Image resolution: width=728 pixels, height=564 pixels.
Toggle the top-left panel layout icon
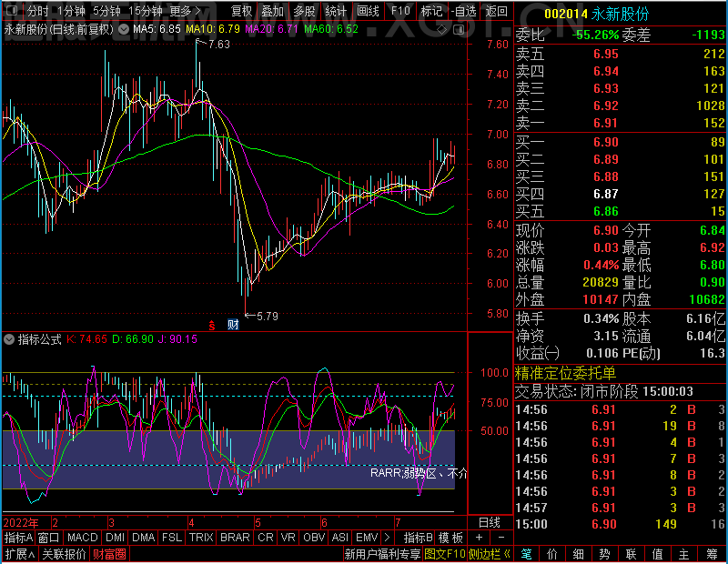tap(12, 10)
